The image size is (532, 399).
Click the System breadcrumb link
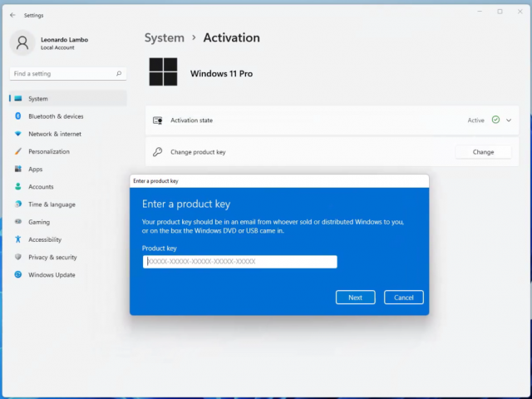(164, 38)
